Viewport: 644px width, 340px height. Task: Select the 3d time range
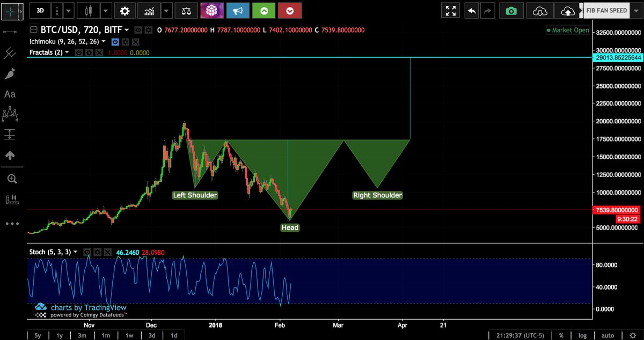click(x=152, y=335)
